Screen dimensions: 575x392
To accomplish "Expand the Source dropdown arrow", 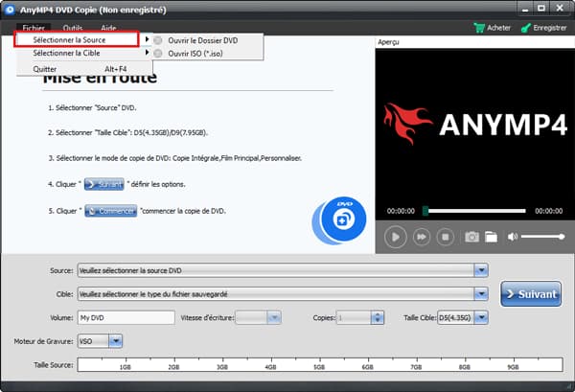I will click(x=481, y=270).
